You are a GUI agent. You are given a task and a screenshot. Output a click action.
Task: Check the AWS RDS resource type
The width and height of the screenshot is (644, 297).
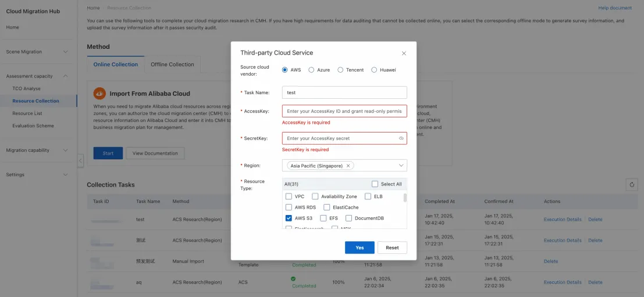tap(289, 207)
